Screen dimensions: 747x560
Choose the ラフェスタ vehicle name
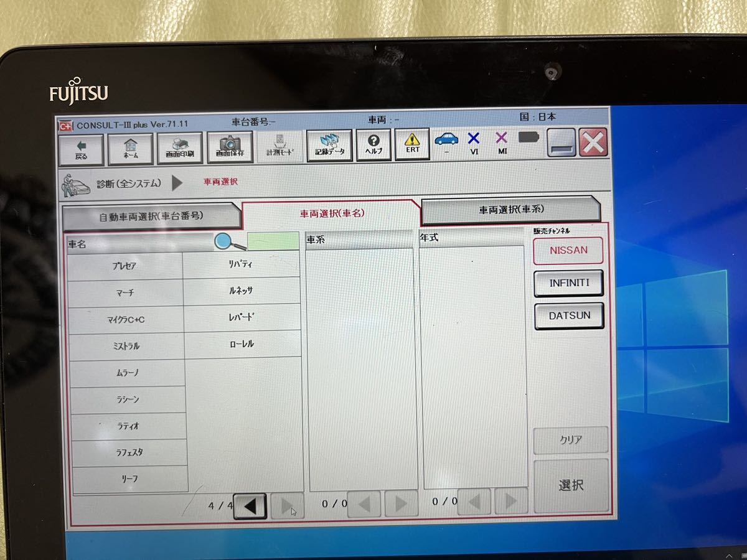[x=129, y=452]
